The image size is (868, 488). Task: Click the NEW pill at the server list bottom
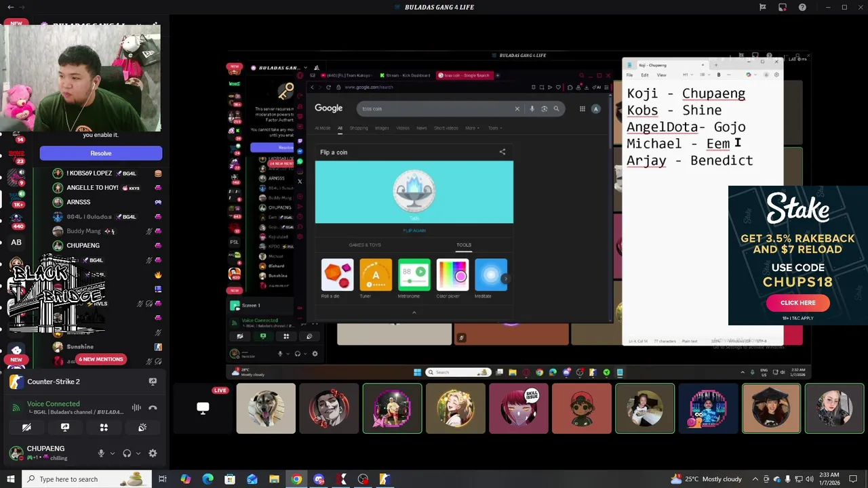click(16, 359)
